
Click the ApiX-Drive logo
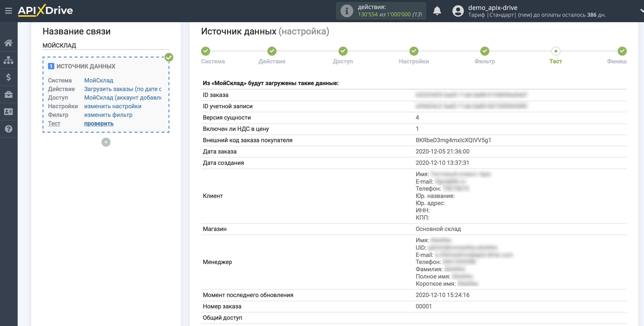coord(45,10)
